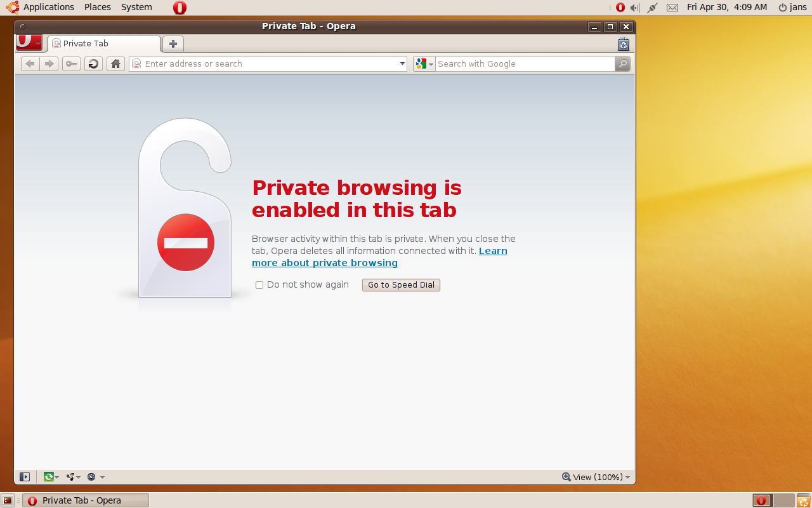Click the Opera icon in system tray
812x508 pixels.
(620, 8)
